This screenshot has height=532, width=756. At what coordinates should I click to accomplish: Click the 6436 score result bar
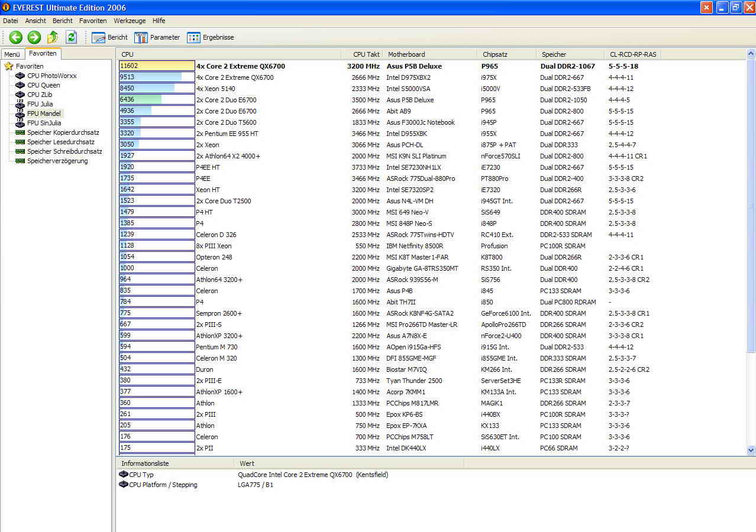point(157,100)
